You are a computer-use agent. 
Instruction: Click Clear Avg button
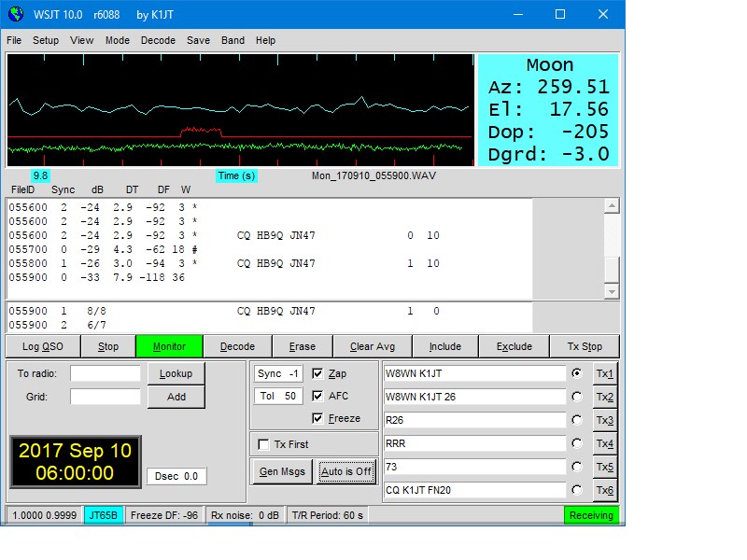[373, 346]
